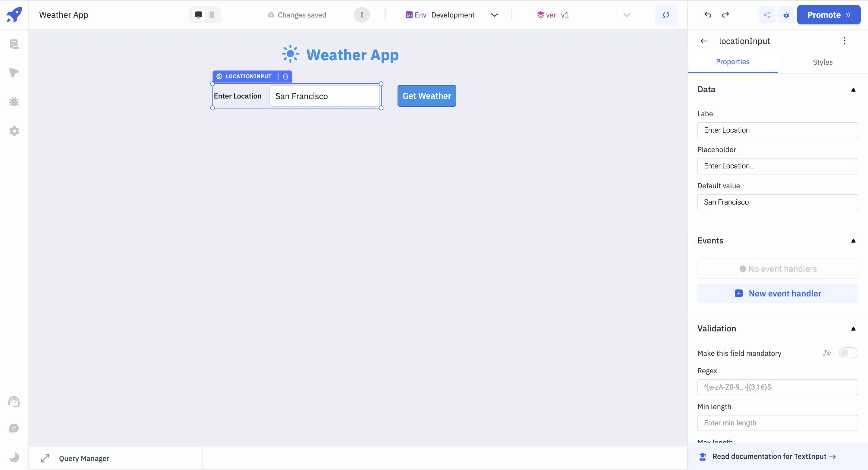Switch to the Styles tab

[x=823, y=62]
